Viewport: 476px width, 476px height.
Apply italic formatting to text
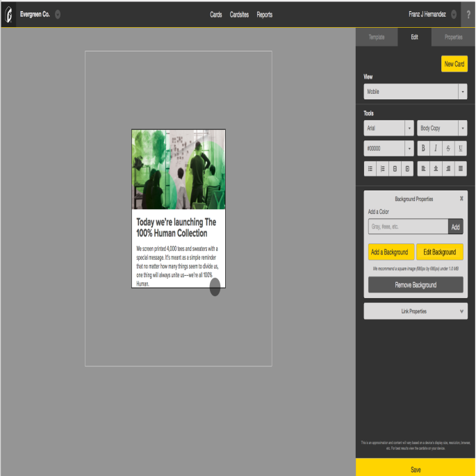pyautogui.click(x=436, y=149)
